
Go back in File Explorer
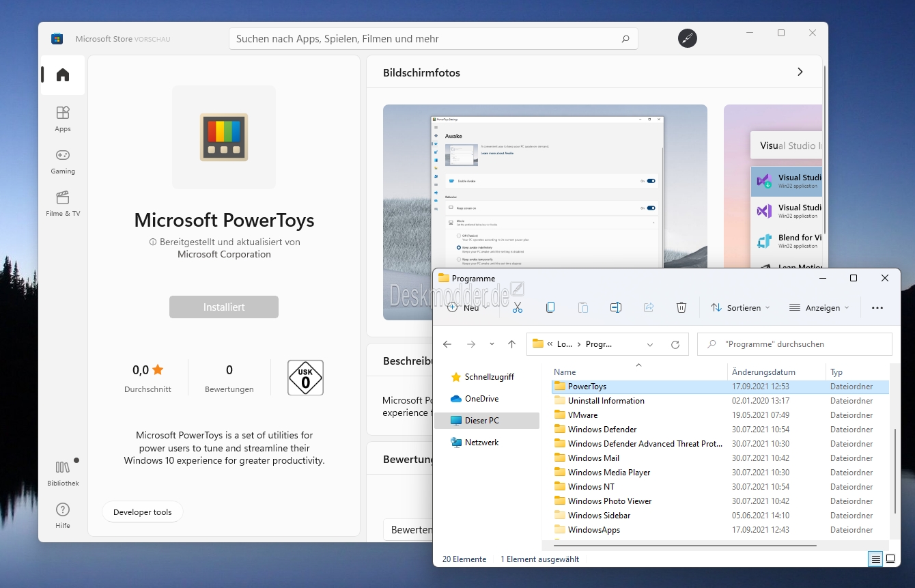click(x=447, y=344)
